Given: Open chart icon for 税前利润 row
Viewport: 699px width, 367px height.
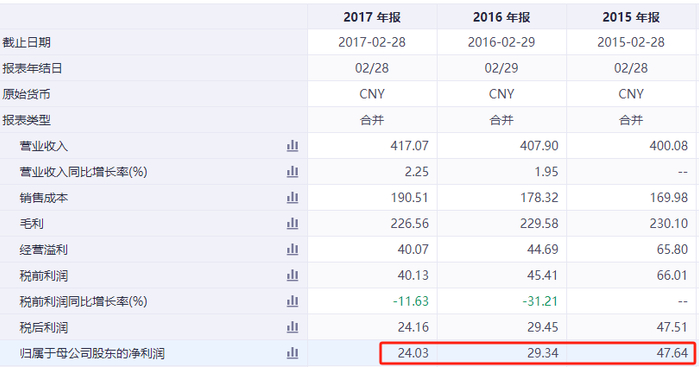Looking at the screenshot, I should 292,276.
